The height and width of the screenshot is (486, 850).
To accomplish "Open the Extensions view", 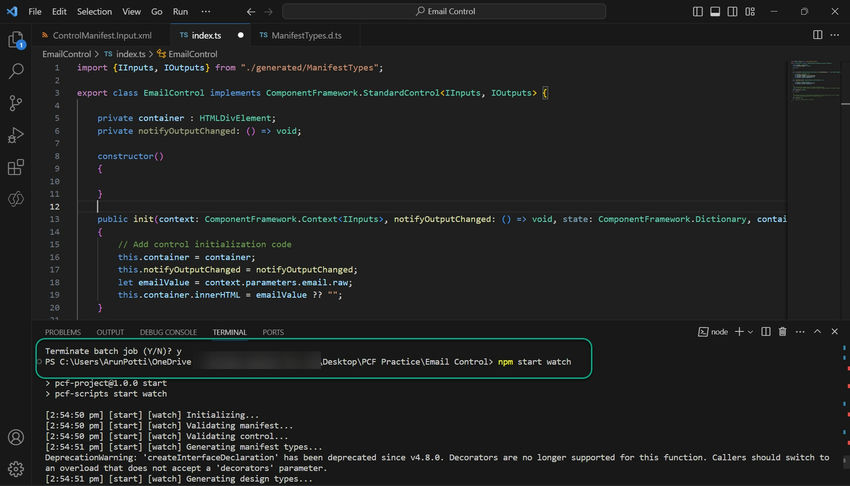I will coord(16,167).
